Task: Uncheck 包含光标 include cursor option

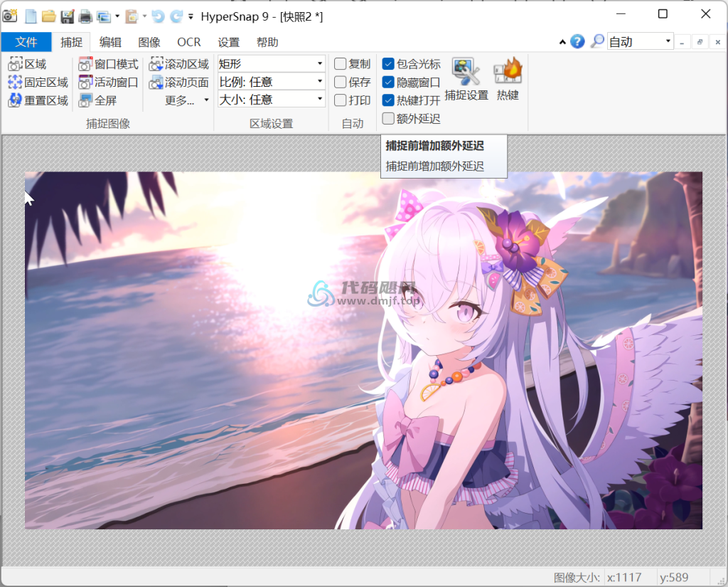Action: pos(388,63)
